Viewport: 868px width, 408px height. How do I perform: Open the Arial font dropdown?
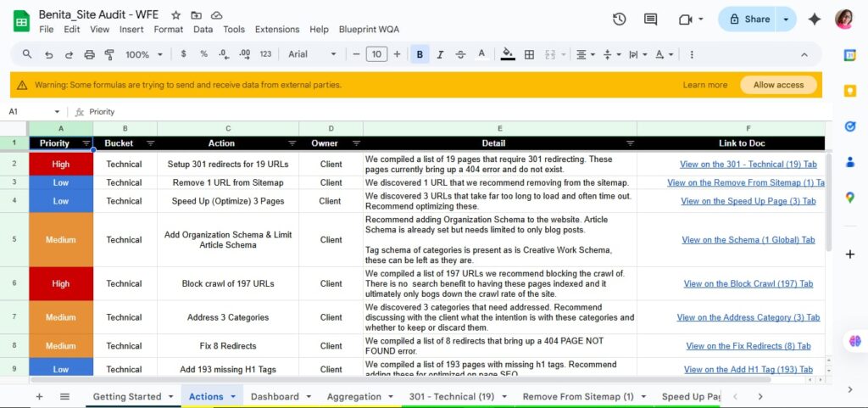[311, 54]
